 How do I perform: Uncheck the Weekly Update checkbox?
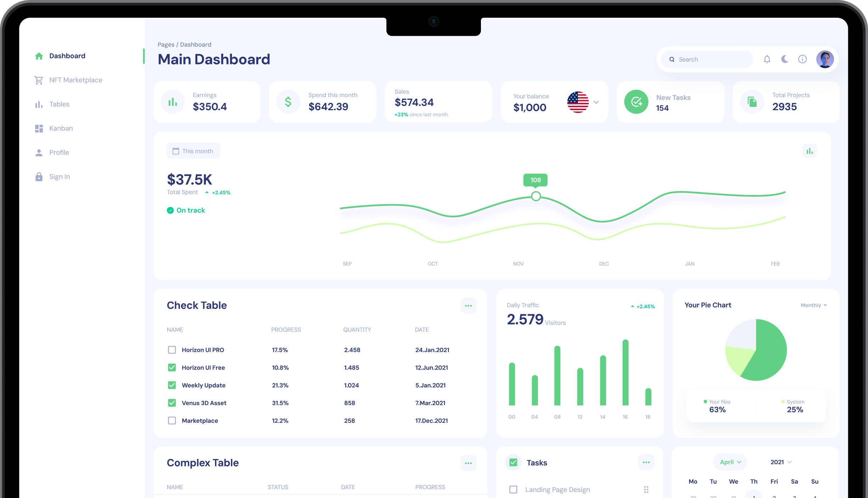pos(172,385)
